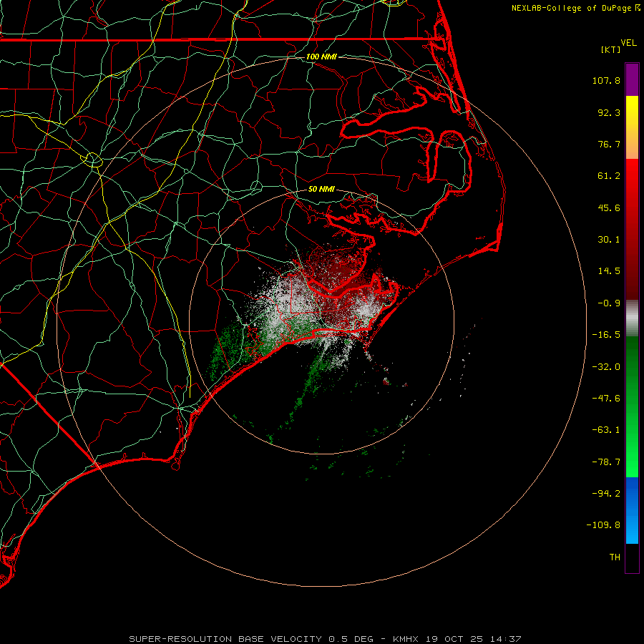Select the -16.5 scale value

[x=606, y=335]
